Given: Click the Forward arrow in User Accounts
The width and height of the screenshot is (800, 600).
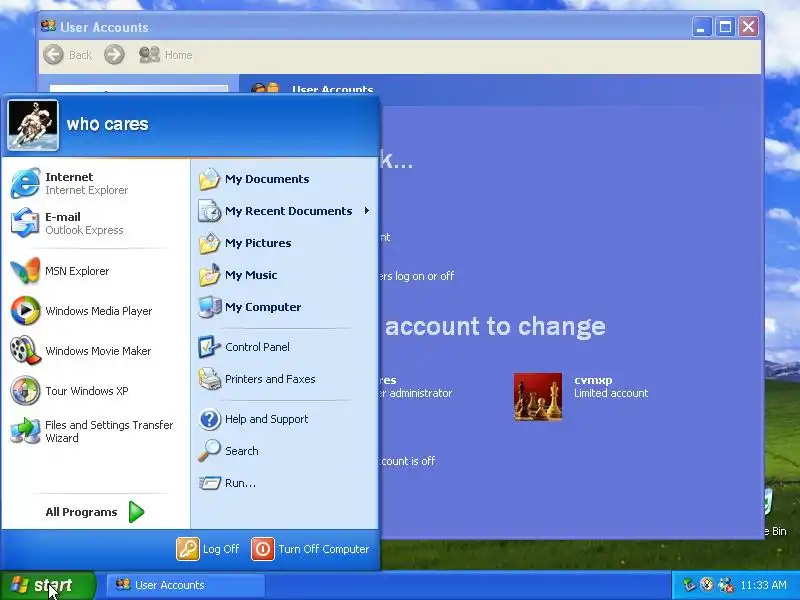Looking at the screenshot, I should click(x=114, y=55).
